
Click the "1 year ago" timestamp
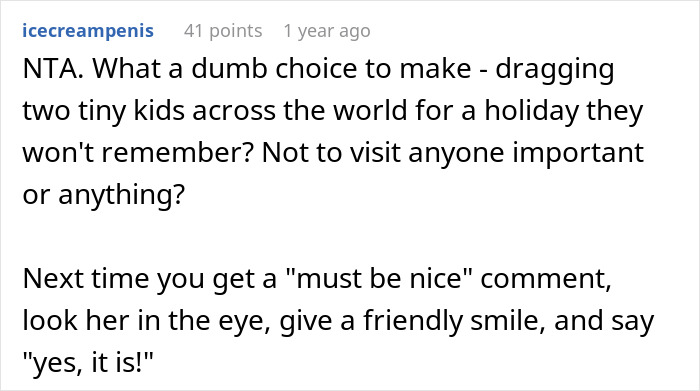(327, 31)
